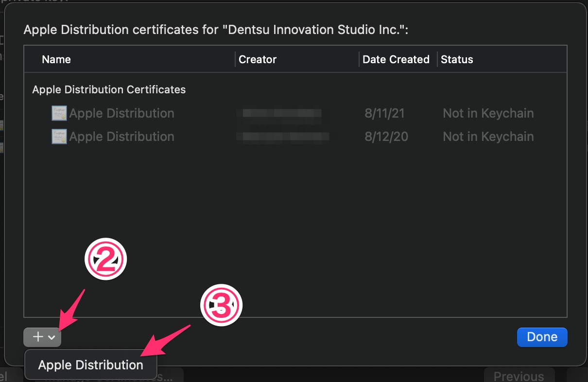Screen dimensions: 588x382
Task: Click the Done button
Action: pos(542,337)
